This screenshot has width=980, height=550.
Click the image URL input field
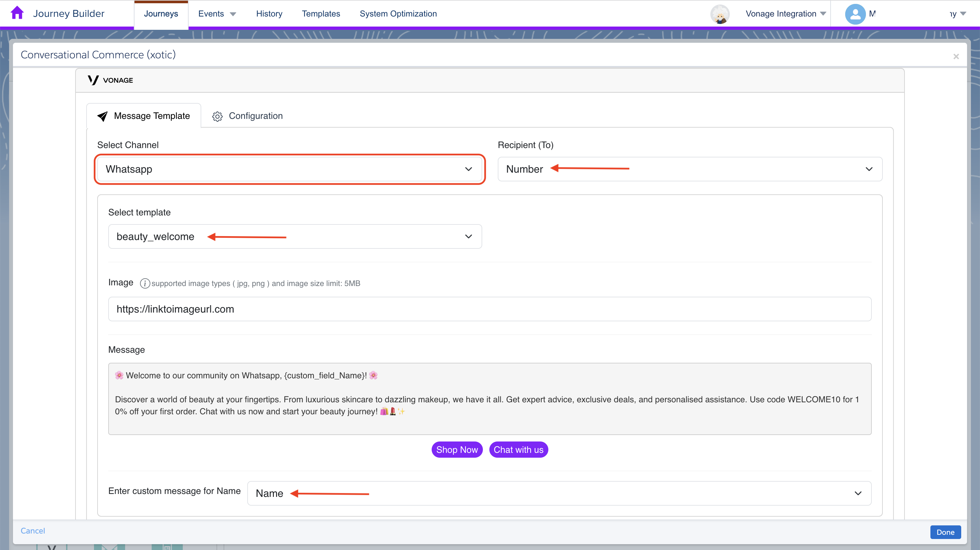tap(490, 309)
